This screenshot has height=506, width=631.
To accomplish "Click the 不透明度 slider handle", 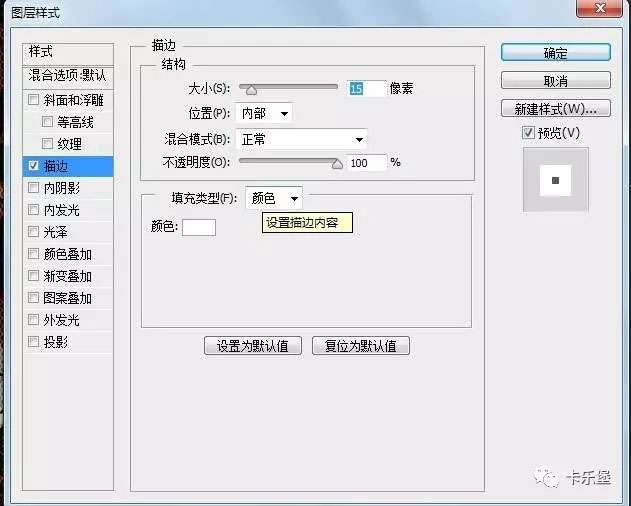I will pyautogui.click(x=337, y=163).
